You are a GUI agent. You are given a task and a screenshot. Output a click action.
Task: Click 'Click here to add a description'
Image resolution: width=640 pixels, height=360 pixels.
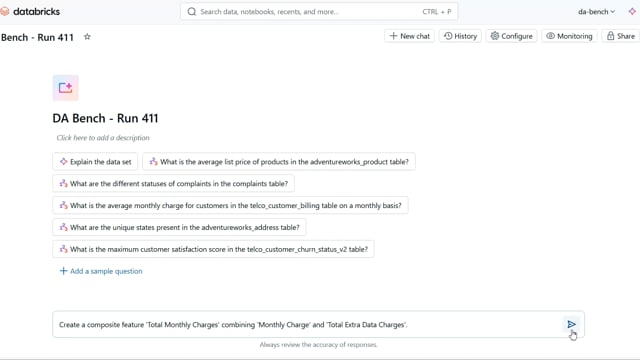(x=103, y=138)
